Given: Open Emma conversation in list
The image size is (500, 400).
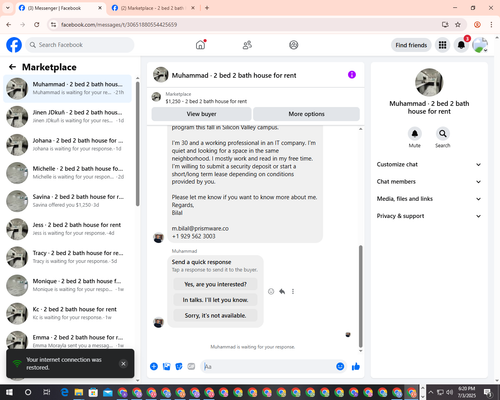Looking at the screenshot, I should tap(68, 339).
